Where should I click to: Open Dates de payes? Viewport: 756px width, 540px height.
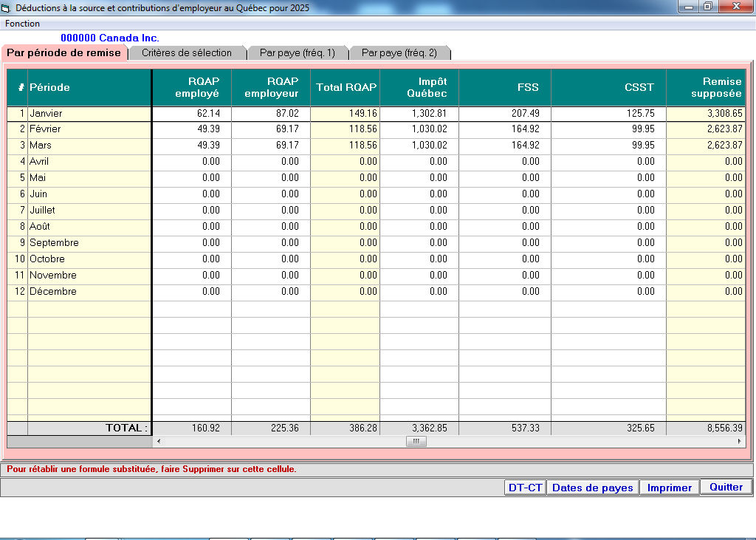(x=592, y=488)
